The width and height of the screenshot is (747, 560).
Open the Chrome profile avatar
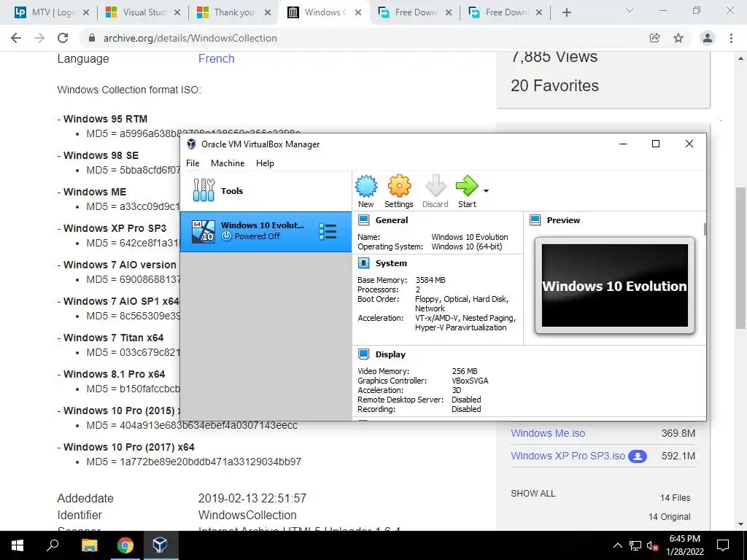point(708,38)
